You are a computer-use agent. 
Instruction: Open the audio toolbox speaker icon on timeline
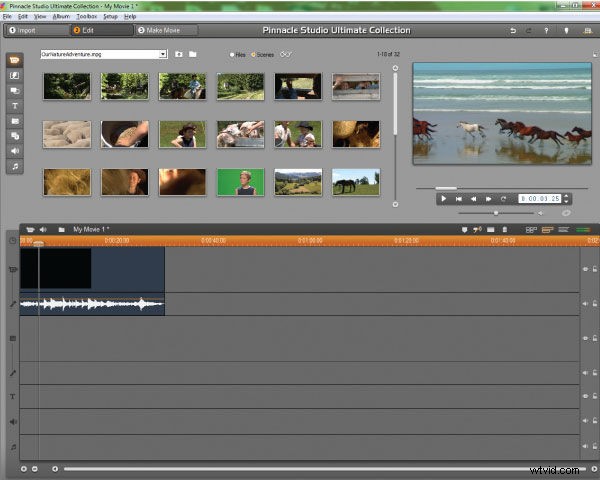[x=43, y=229]
